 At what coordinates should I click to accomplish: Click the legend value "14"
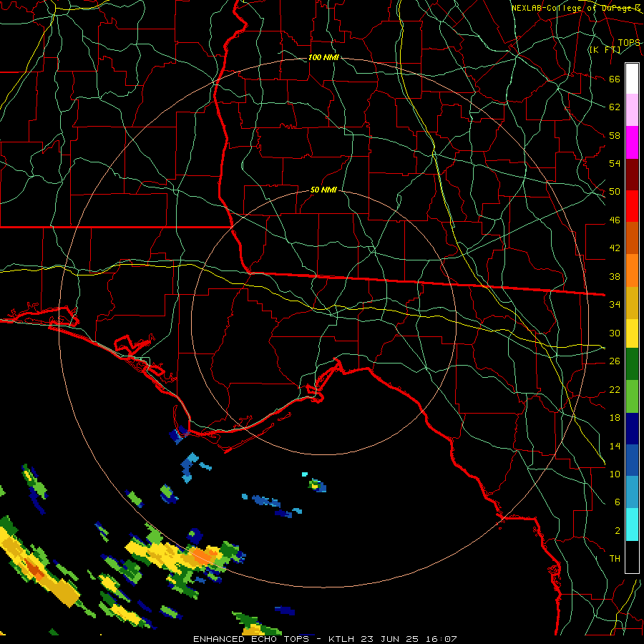click(x=615, y=447)
